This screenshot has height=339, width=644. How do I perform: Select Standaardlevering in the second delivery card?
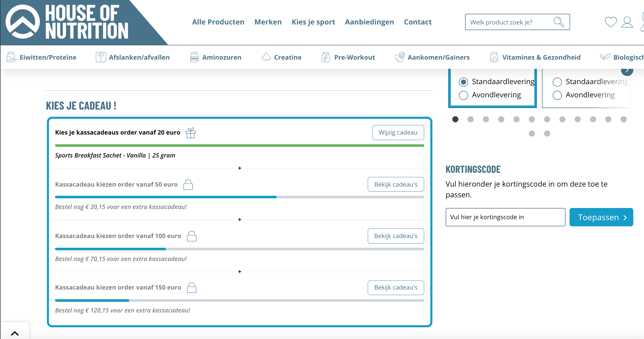557,82
